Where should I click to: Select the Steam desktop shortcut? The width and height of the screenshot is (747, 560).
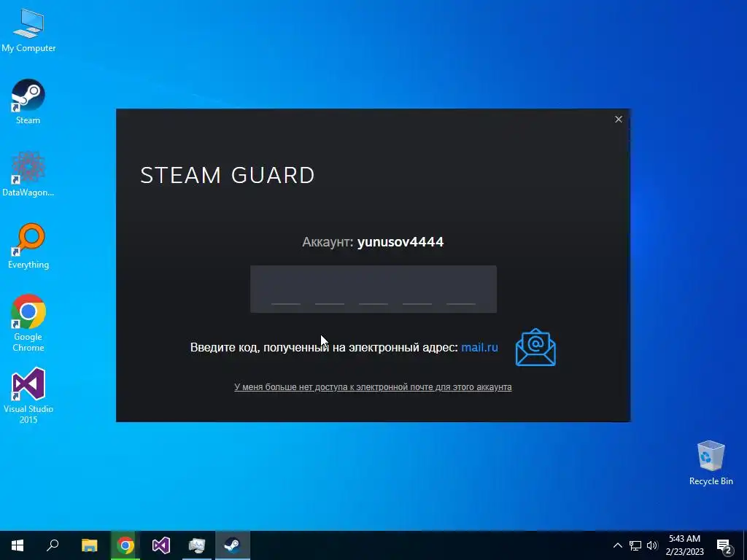pyautogui.click(x=28, y=102)
